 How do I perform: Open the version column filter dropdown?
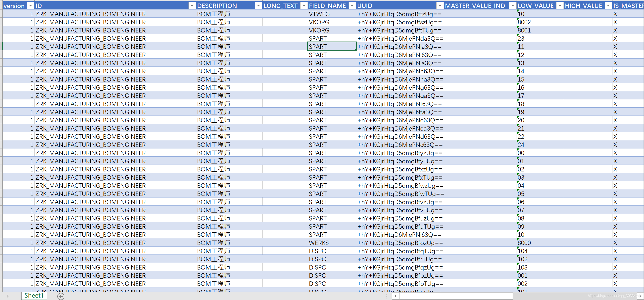click(30, 6)
